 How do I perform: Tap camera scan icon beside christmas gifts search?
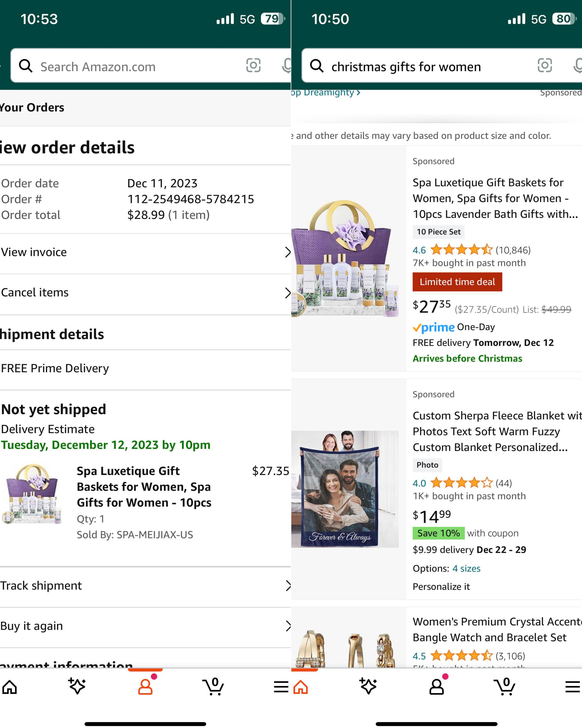544,66
